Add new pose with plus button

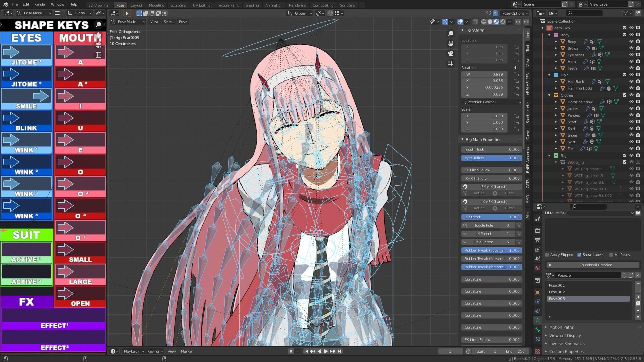[x=638, y=284]
